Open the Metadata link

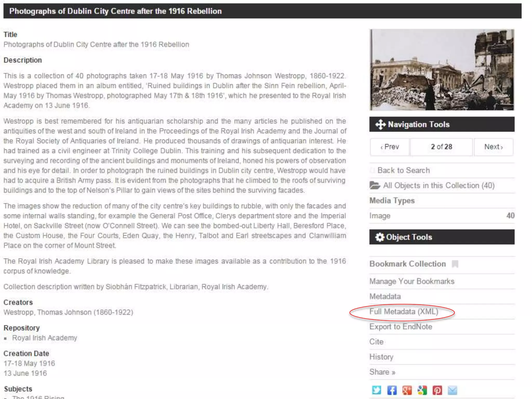click(x=385, y=296)
